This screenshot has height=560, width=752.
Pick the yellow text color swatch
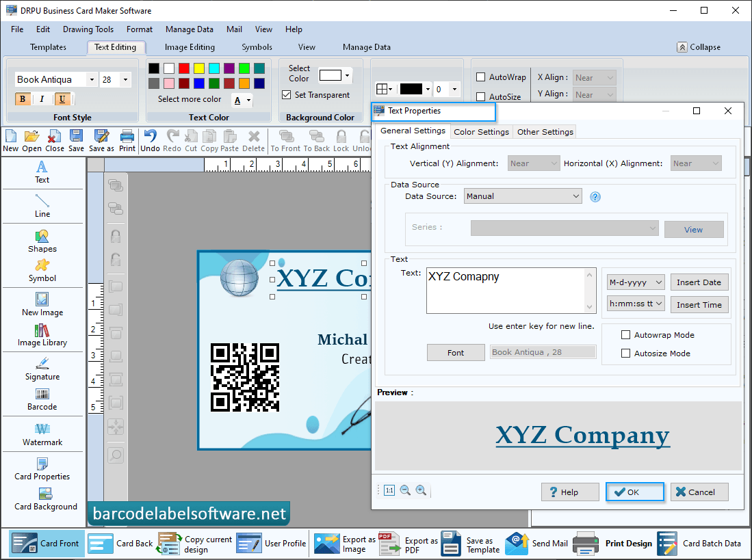coord(199,68)
